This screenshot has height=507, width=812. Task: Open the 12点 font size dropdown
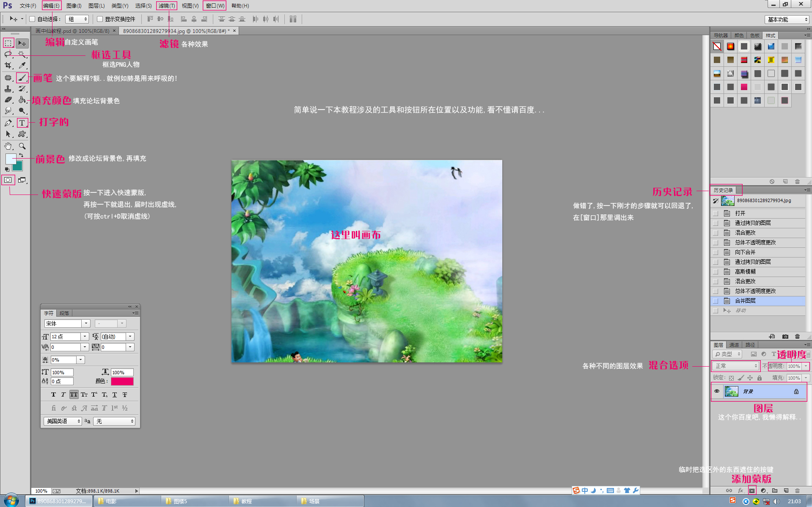pyautogui.click(x=85, y=337)
